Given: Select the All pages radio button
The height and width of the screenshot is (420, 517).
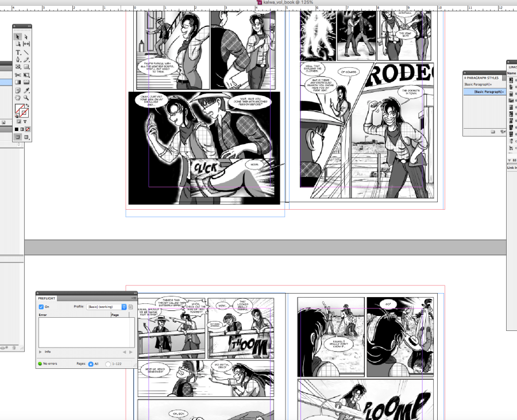Looking at the screenshot, I should [x=91, y=364].
